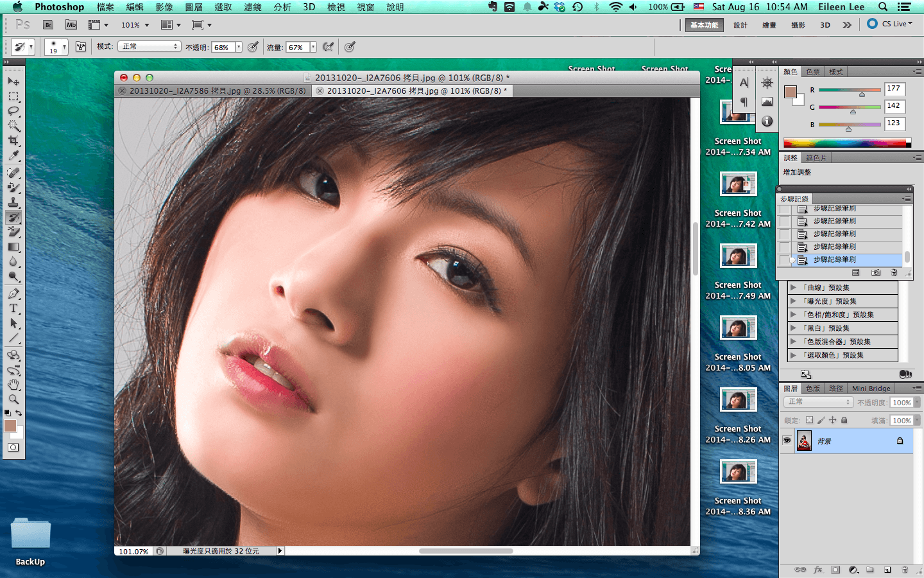Select the Horizontal Type tool
The height and width of the screenshot is (578, 924).
13,308
